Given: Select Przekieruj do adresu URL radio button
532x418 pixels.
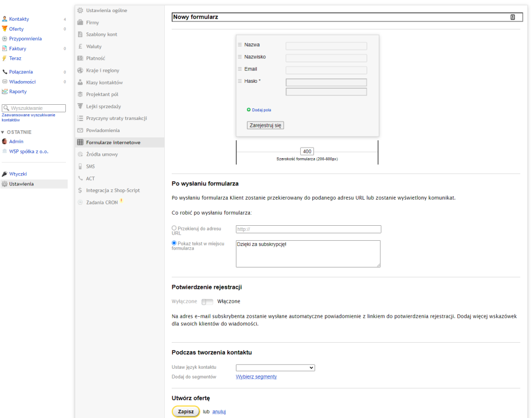Looking at the screenshot, I should (174, 228).
